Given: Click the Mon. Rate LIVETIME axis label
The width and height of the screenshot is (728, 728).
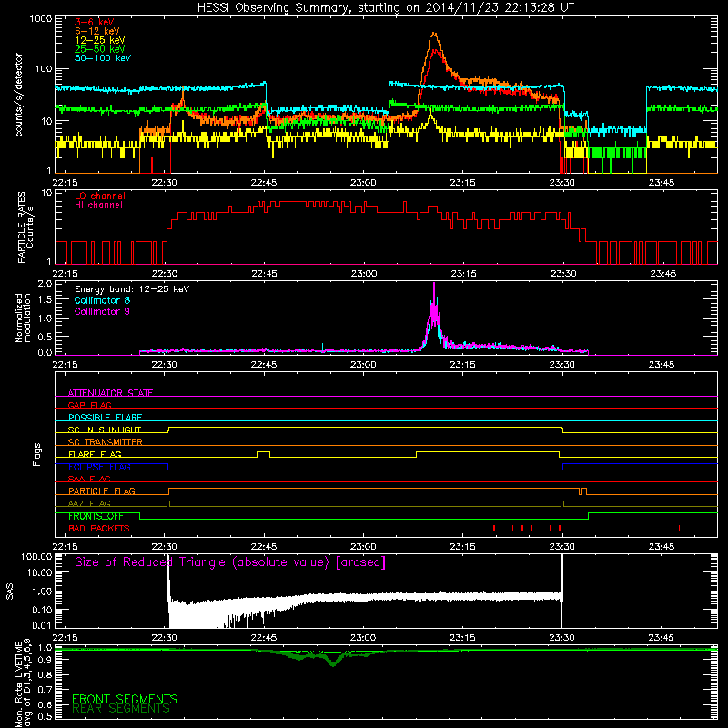Looking at the screenshot, I should click(23, 685).
